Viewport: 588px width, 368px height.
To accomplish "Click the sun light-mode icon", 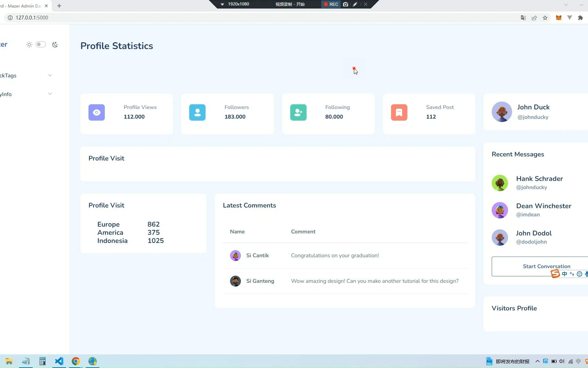I will (29, 45).
